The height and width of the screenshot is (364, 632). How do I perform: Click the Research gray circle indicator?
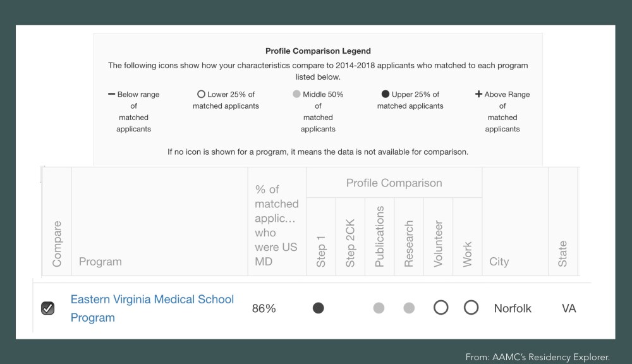(x=409, y=308)
